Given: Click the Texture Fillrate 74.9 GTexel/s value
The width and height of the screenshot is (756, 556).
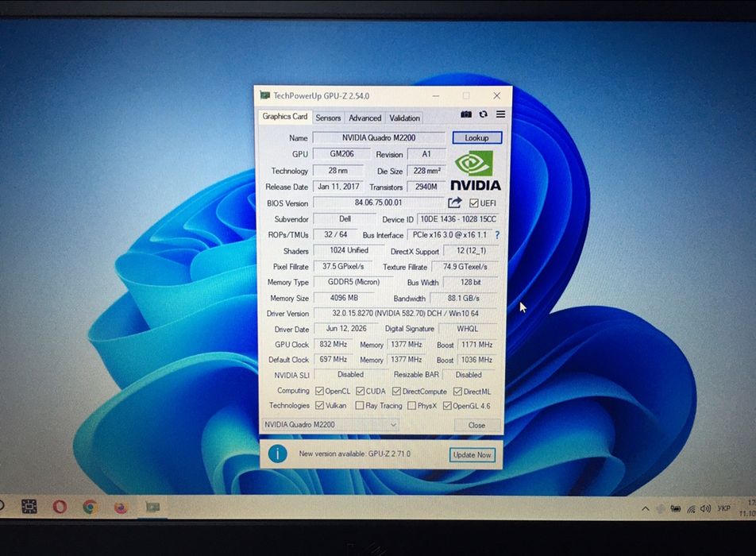Looking at the screenshot, I should [465, 266].
